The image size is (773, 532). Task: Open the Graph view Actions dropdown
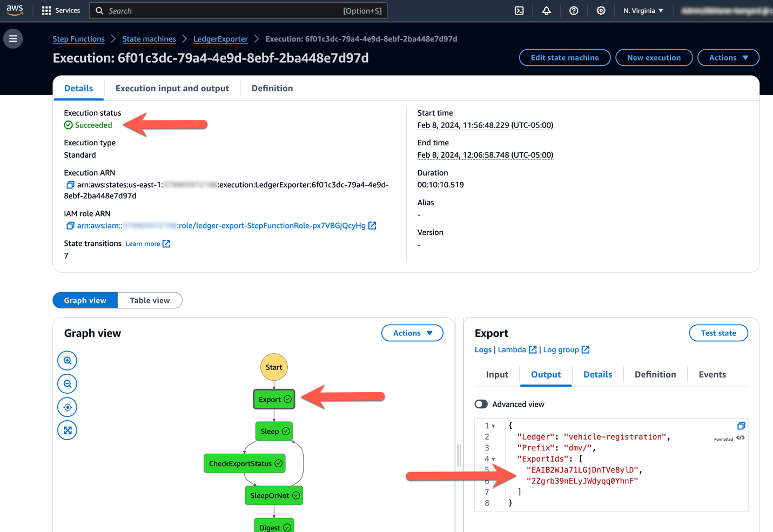point(412,333)
